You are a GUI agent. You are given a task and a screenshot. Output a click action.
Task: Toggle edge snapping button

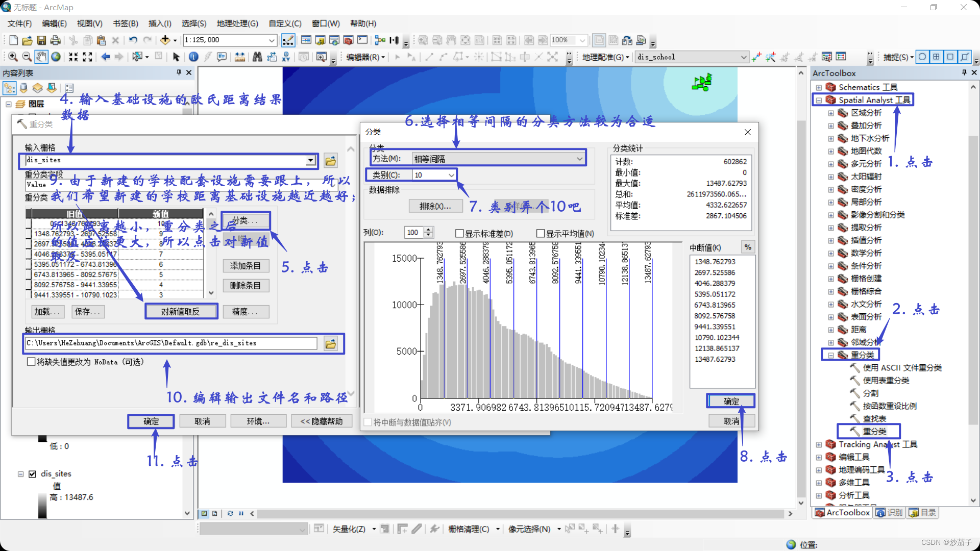(x=965, y=57)
